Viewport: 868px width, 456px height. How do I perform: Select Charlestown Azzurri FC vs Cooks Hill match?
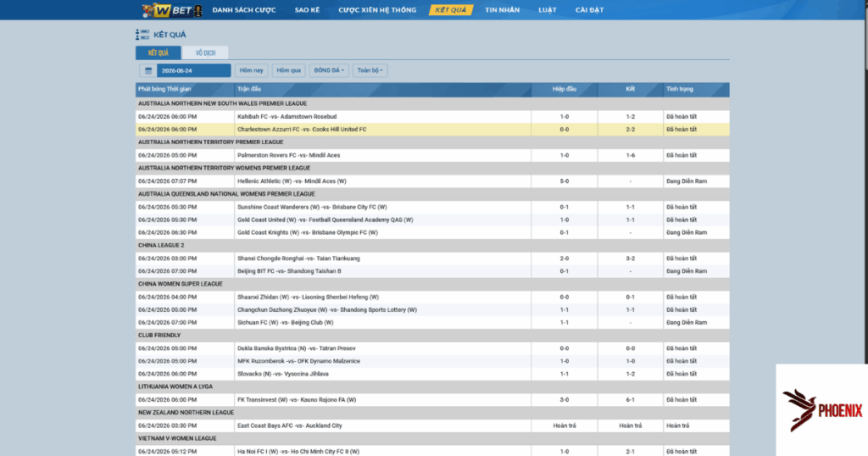pyautogui.click(x=432, y=130)
